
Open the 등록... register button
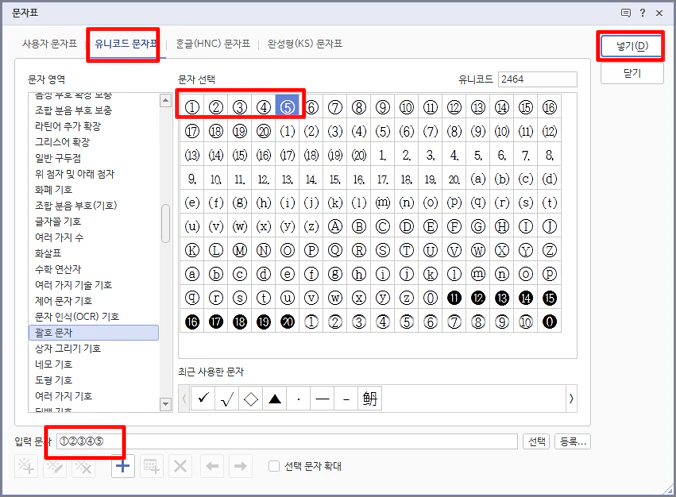[x=573, y=441]
